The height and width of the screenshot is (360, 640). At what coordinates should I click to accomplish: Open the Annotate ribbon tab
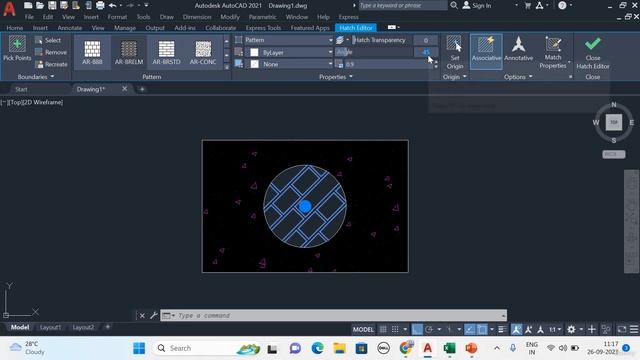tap(69, 28)
